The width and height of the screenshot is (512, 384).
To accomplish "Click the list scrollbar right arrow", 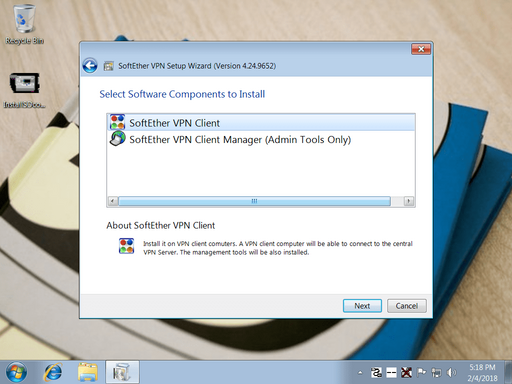I will click(x=409, y=201).
